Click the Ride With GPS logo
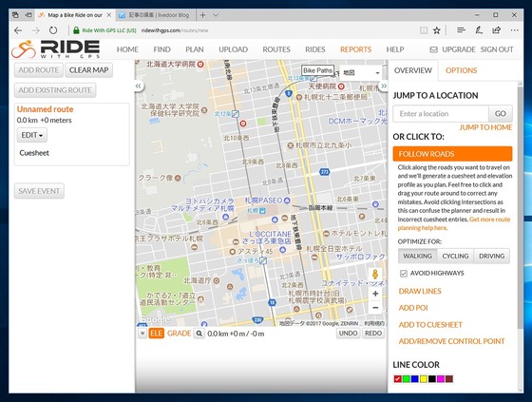532x402 pixels. (x=56, y=49)
